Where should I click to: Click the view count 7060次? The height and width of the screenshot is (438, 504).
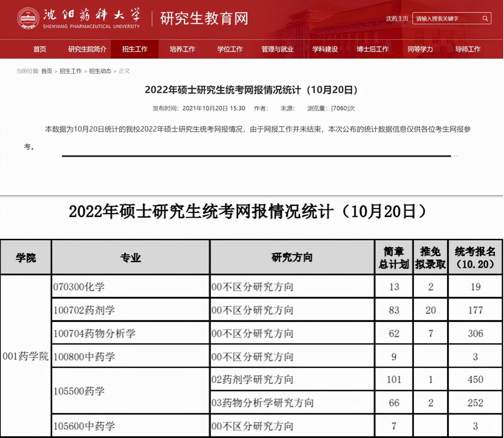tap(343, 108)
